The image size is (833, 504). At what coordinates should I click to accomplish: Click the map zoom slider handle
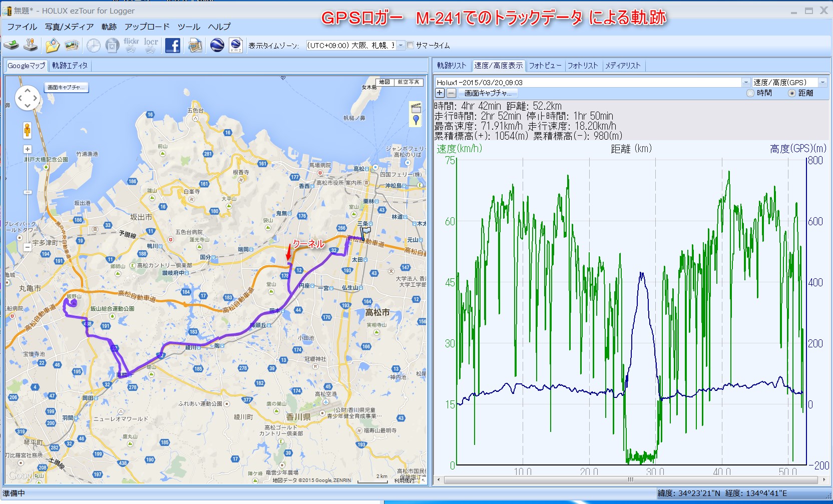tap(28, 192)
